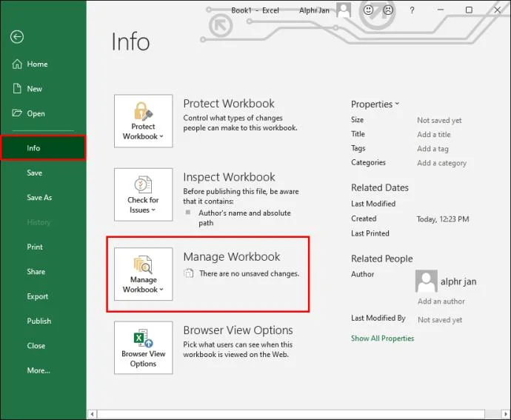Click the Add an author field

pos(441,301)
